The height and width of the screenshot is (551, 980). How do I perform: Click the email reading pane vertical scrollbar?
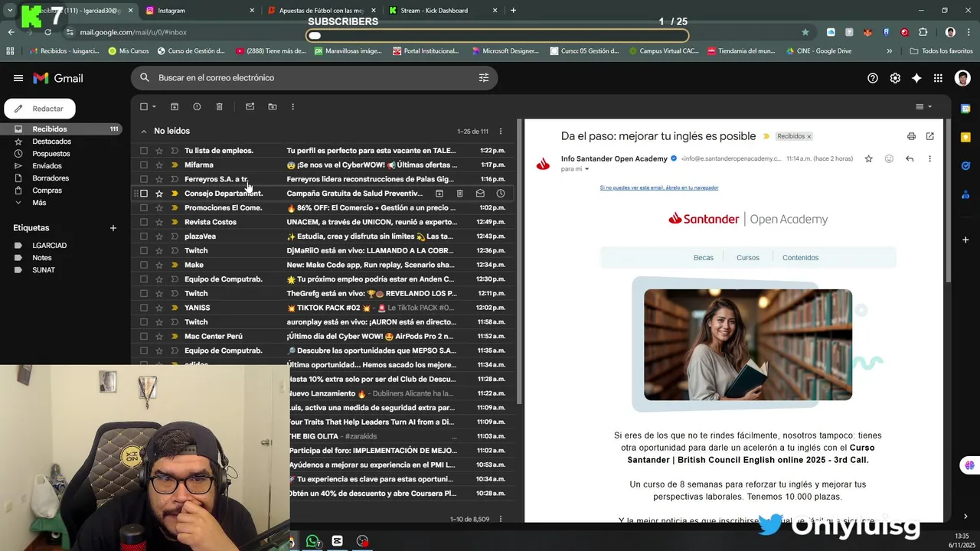point(949,201)
